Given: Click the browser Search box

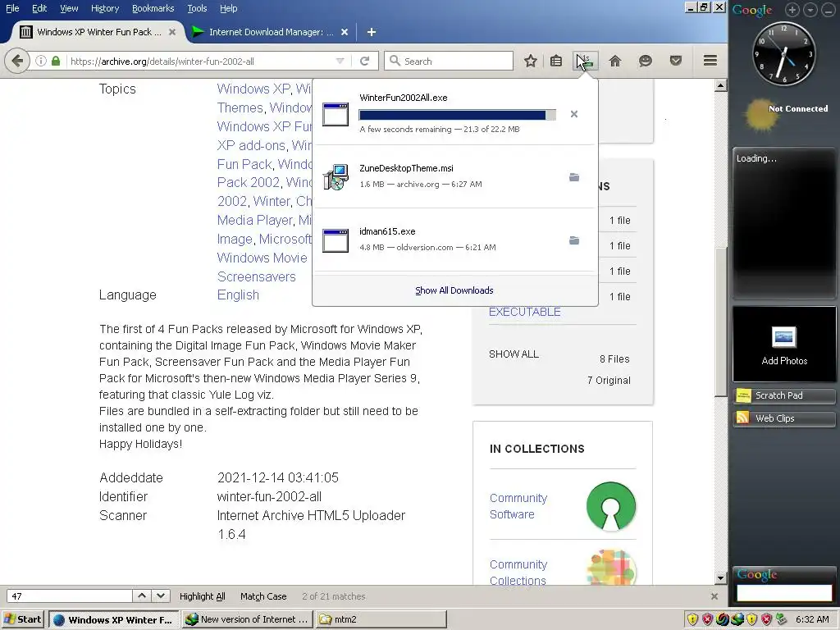Looking at the screenshot, I should click(449, 61).
